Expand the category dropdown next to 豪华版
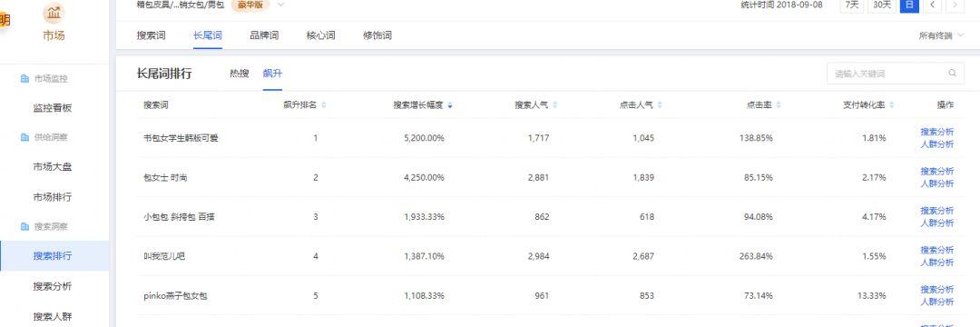Viewport: 980px width, 327px height. coord(280,5)
